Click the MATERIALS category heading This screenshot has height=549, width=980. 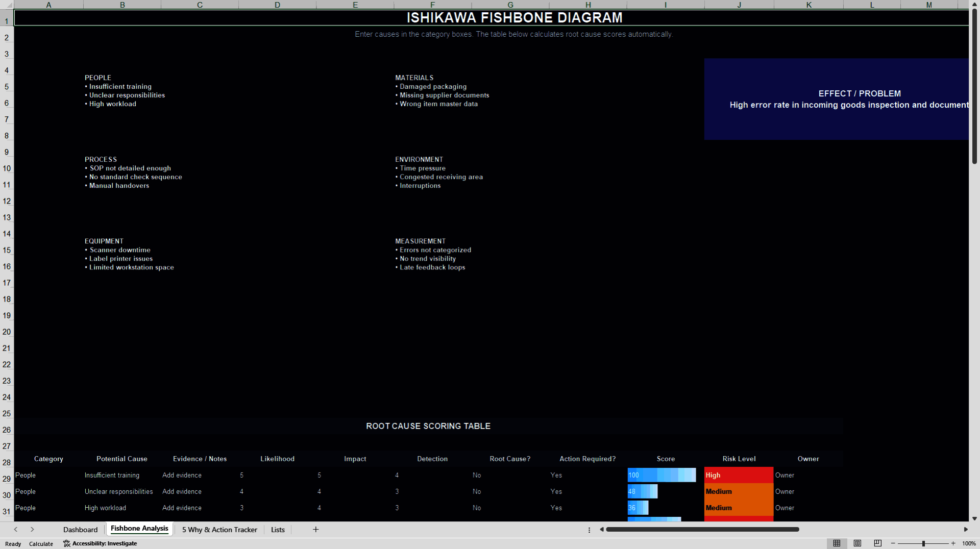414,78
